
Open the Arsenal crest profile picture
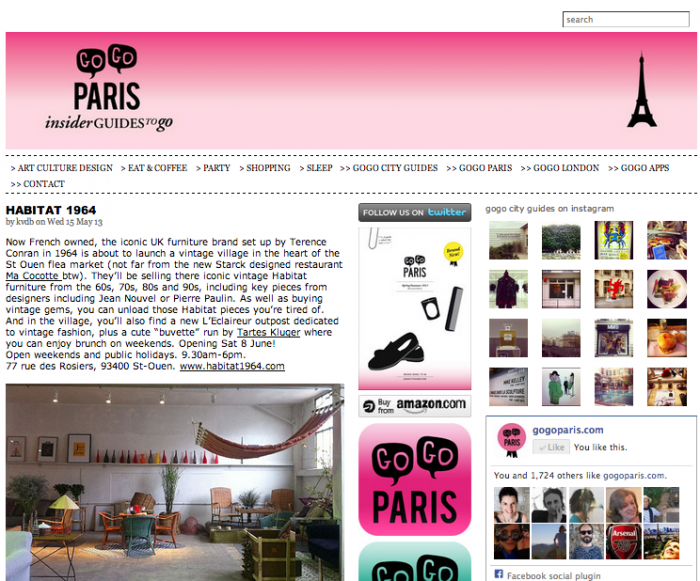(x=624, y=542)
